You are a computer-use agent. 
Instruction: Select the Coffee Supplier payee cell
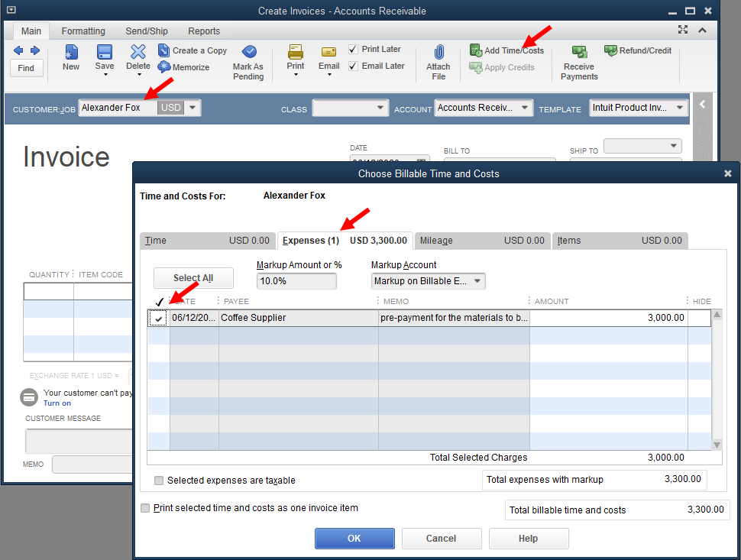coord(299,318)
